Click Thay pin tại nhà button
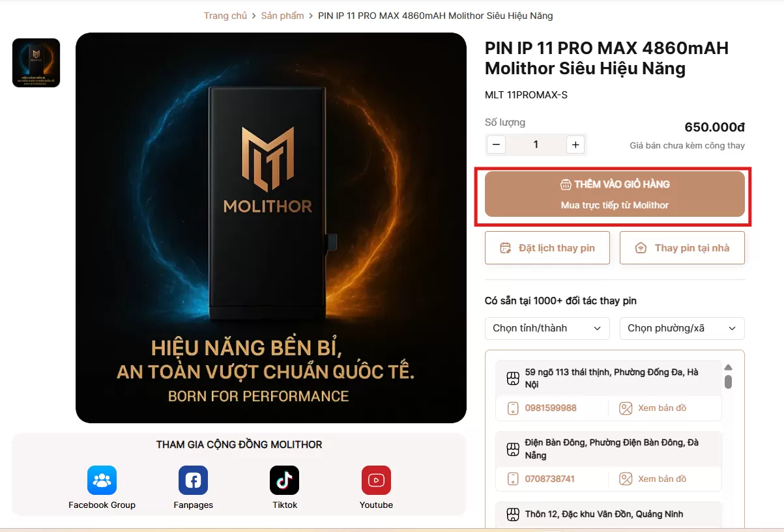 pyautogui.click(x=682, y=247)
